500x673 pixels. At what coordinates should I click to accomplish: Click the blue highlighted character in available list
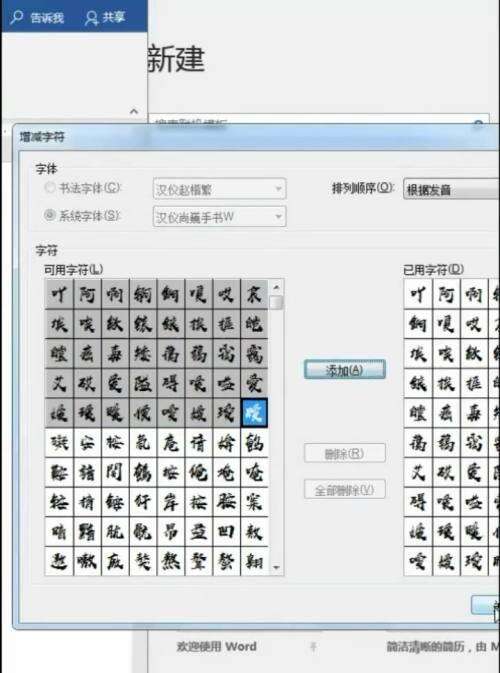click(254, 412)
